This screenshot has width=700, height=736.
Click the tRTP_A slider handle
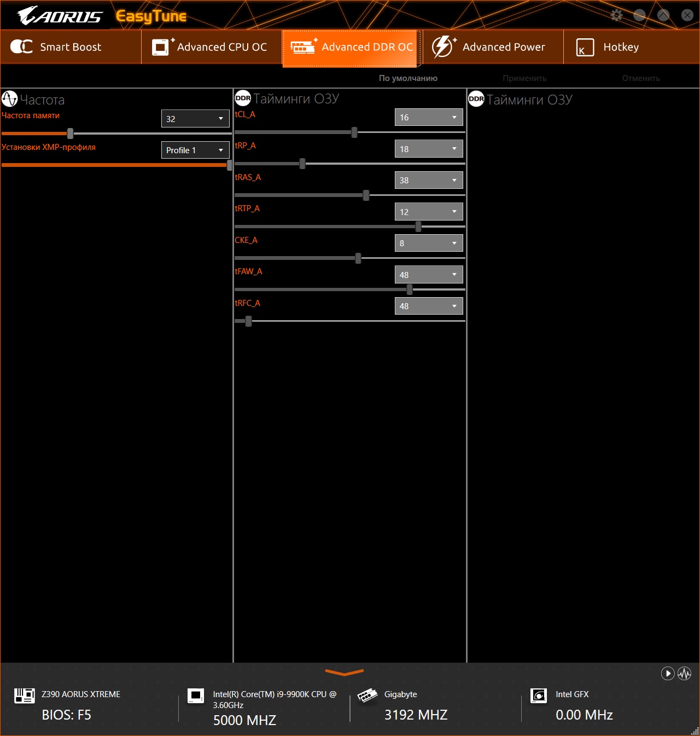[418, 227]
